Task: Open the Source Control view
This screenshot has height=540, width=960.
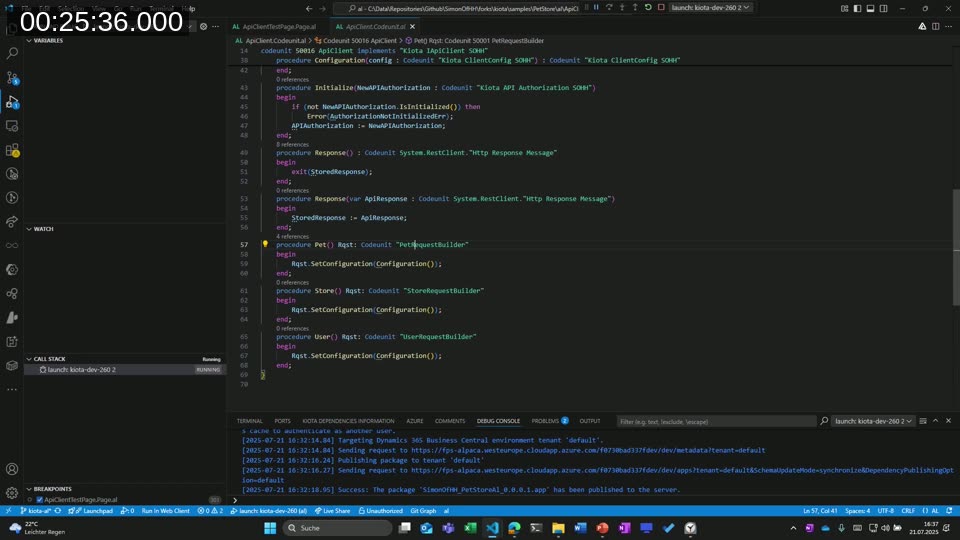Action: coord(12,78)
